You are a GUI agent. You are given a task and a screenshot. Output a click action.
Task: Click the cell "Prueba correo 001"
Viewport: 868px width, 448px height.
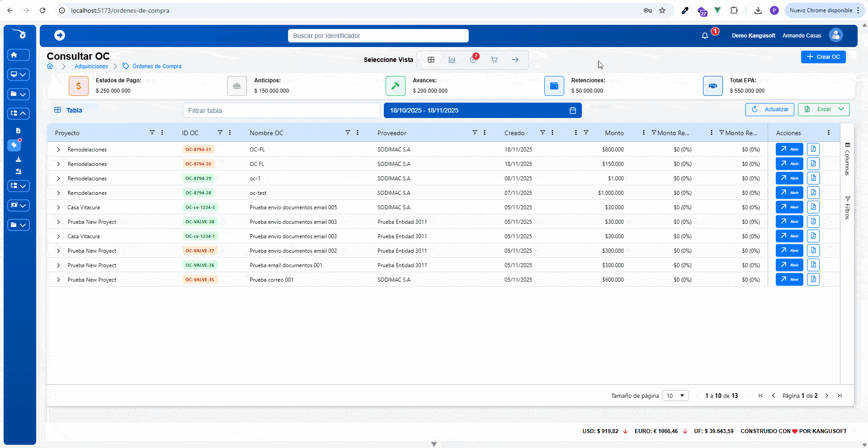pyautogui.click(x=272, y=280)
